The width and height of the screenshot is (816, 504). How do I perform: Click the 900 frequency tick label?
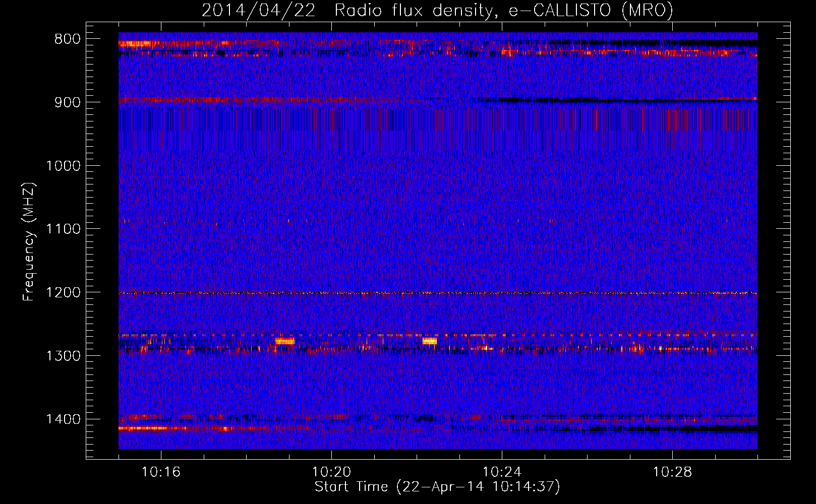pyautogui.click(x=68, y=102)
